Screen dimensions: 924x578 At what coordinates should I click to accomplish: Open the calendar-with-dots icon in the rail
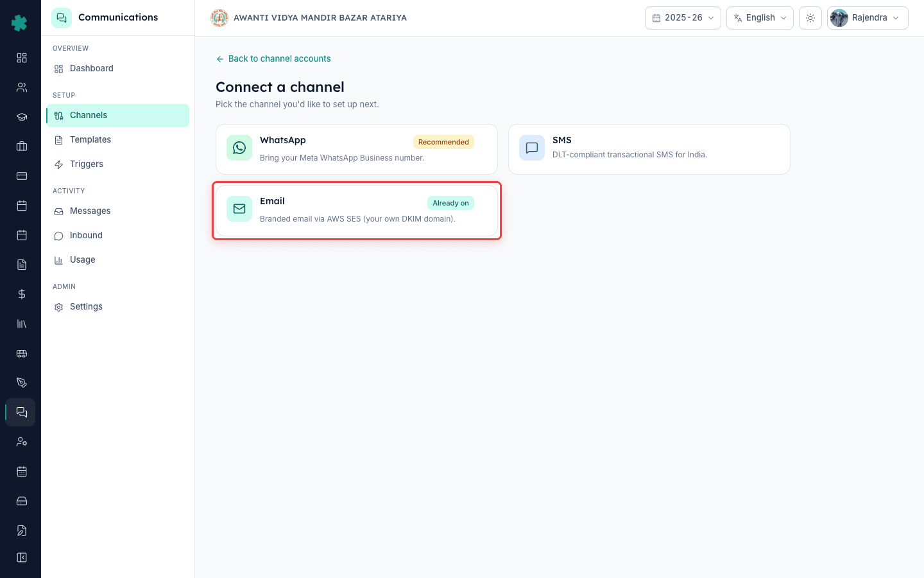click(x=22, y=471)
